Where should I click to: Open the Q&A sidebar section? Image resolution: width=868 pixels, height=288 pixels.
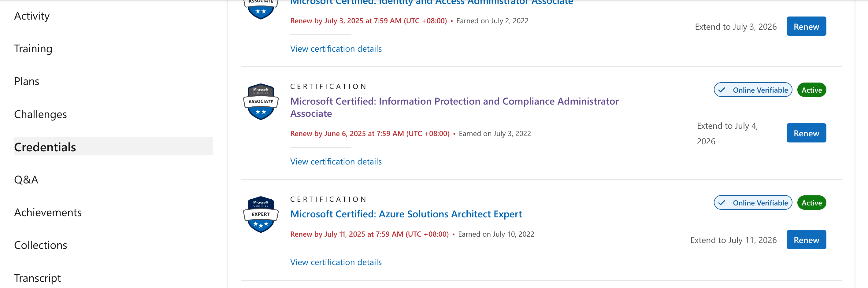pos(26,179)
